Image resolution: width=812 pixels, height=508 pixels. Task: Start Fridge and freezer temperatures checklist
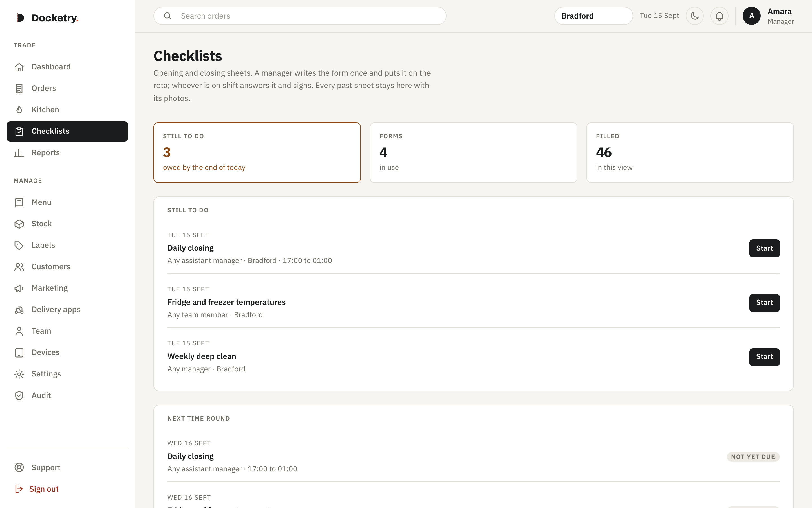[x=764, y=303]
